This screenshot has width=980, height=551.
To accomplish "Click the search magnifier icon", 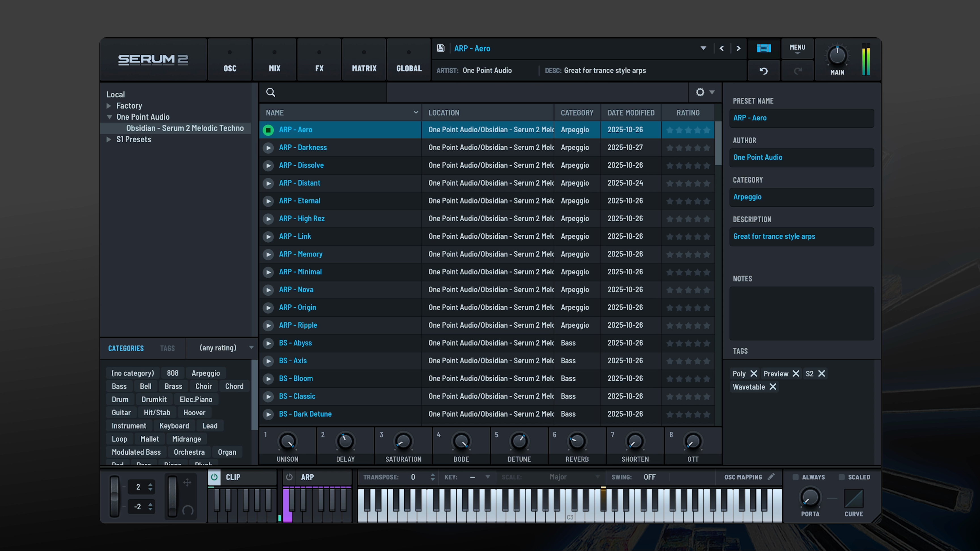I will click(x=271, y=92).
